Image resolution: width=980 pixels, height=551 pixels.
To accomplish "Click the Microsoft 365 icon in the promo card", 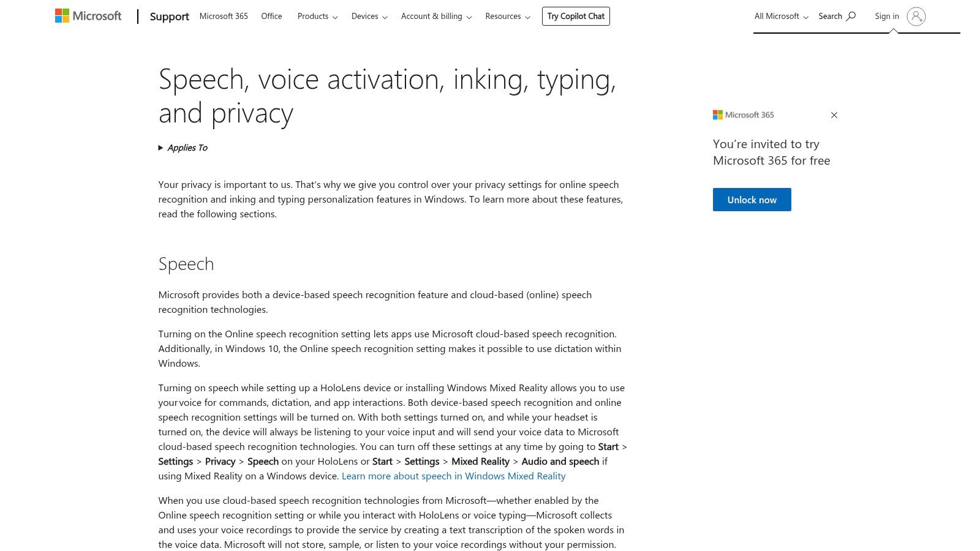I will (x=718, y=114).
